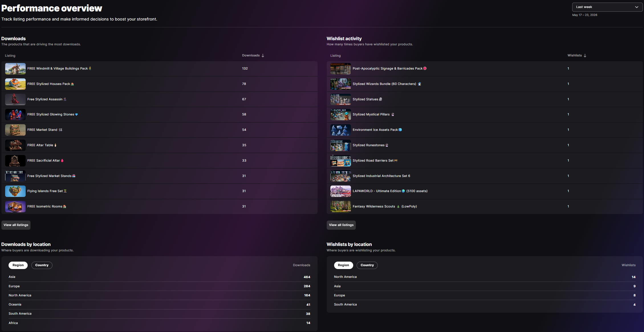Open Environment Ice Assets Pack thumbnail
644x332 pixels.
(341, 130)
